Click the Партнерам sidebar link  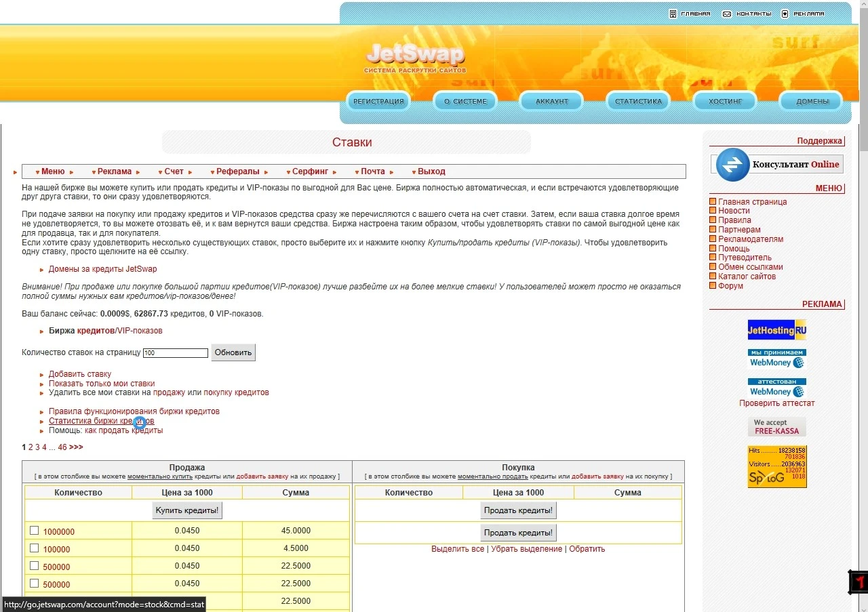coord(739,230)
